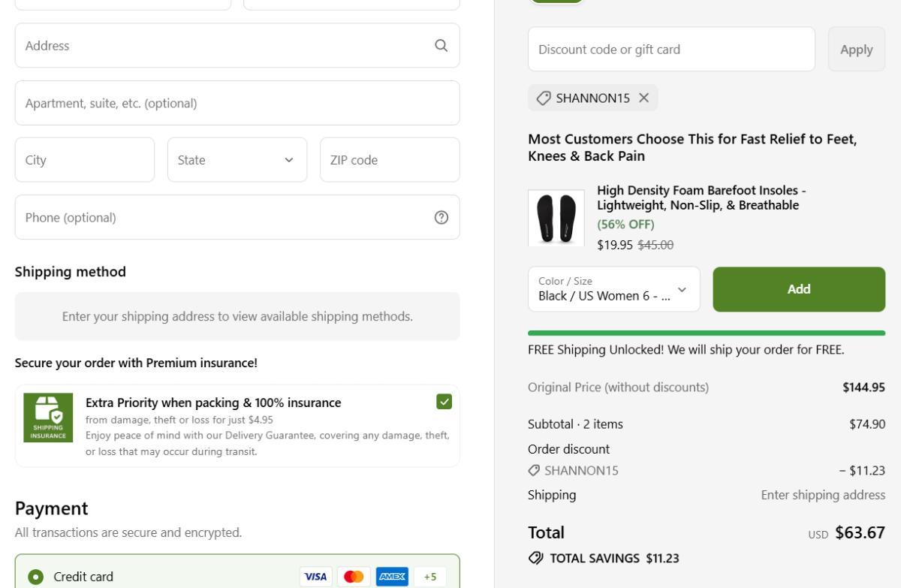Viewport: 901px width, 588px height.
Task: Click into the City input field
Action: coord(84,160)
